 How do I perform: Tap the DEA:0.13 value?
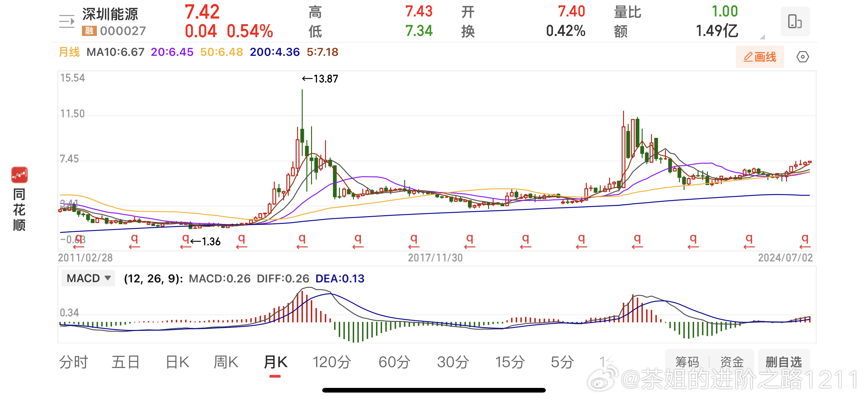340,278
